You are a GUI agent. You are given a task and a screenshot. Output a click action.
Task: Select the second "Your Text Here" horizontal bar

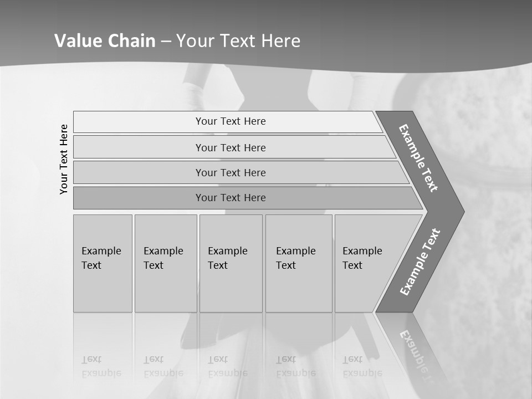pos(234,147)
